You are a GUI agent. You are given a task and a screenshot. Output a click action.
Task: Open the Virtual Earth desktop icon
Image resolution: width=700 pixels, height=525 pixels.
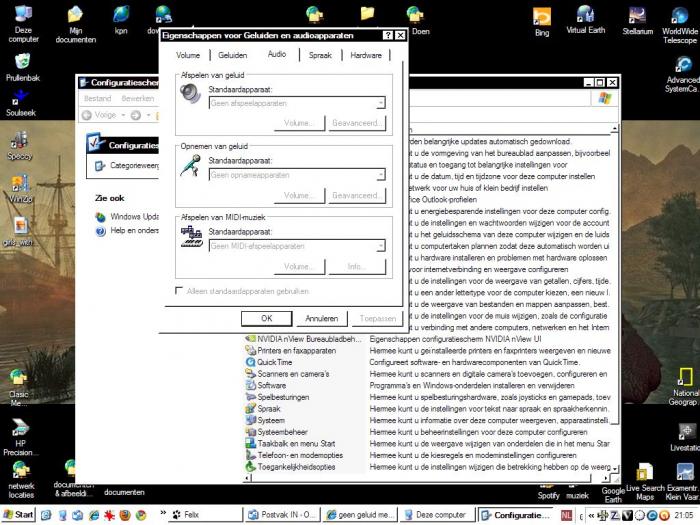[x=585, y=20]
